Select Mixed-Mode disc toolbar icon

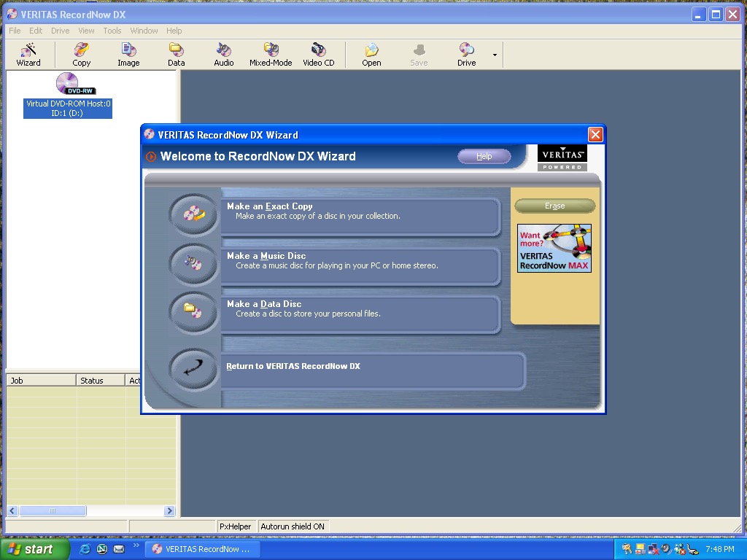pyautogui.click(x=271, y=54)
